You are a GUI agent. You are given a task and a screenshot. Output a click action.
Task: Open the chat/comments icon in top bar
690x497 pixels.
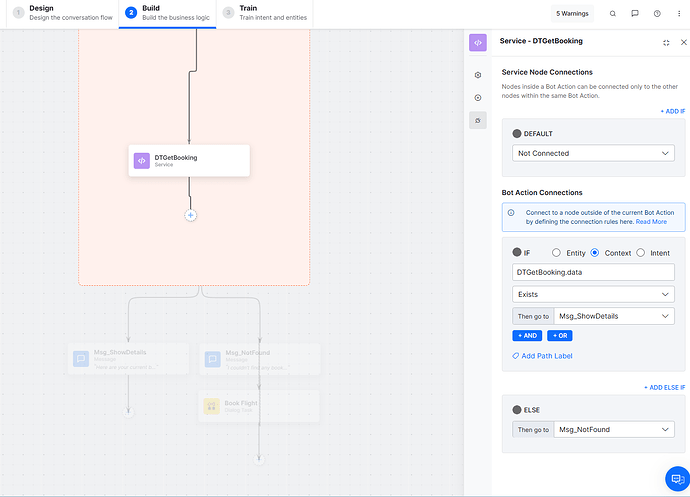point(635,14)
